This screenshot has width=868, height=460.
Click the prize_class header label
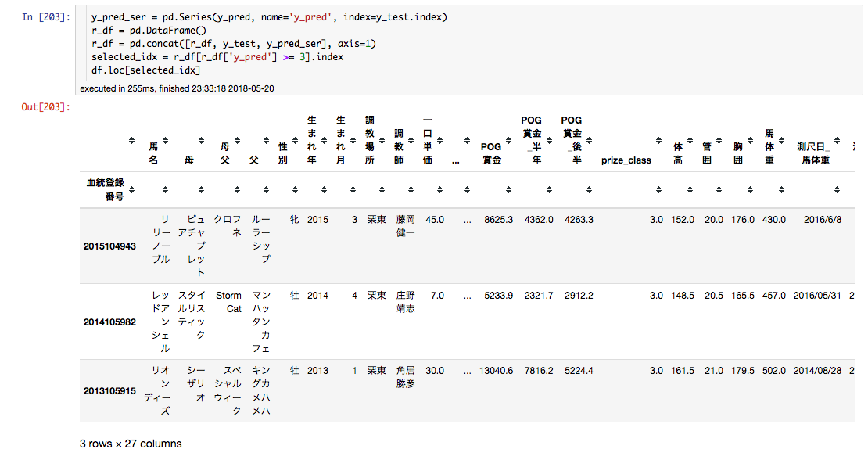[626, 160]
